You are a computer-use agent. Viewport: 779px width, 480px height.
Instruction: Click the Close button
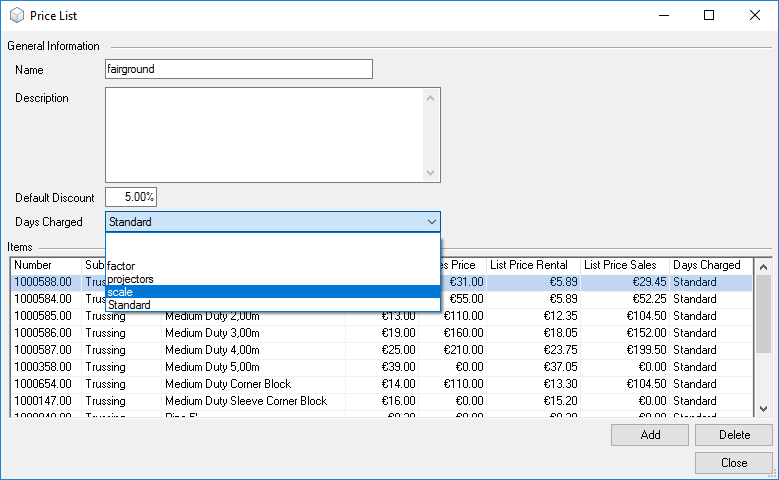click(733, 463)
